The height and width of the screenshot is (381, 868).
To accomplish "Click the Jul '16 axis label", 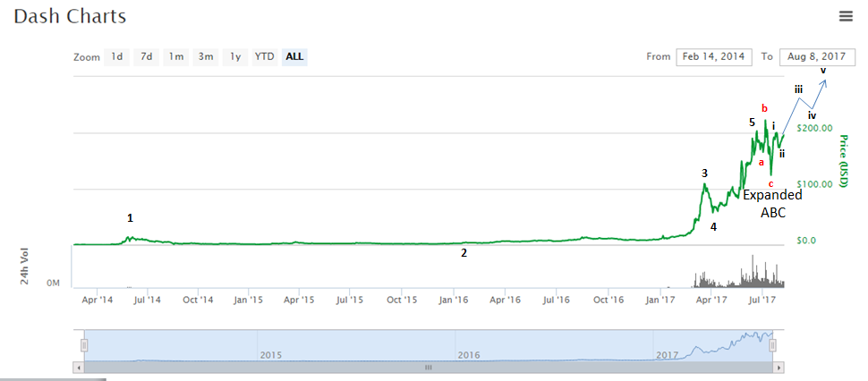I will [x=557, y=300].
